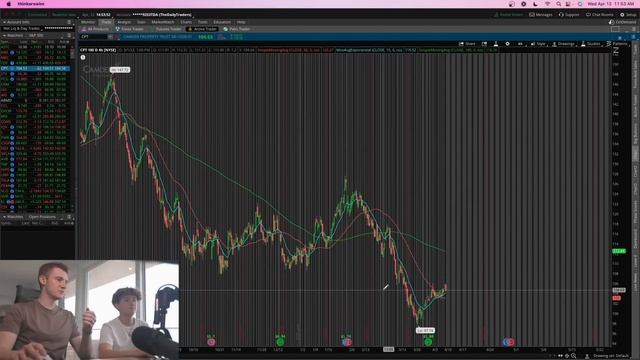Open Chat Rooms
Image resolution: width=640 pixels, height=360 pixels.
click(x=599, y=15)
